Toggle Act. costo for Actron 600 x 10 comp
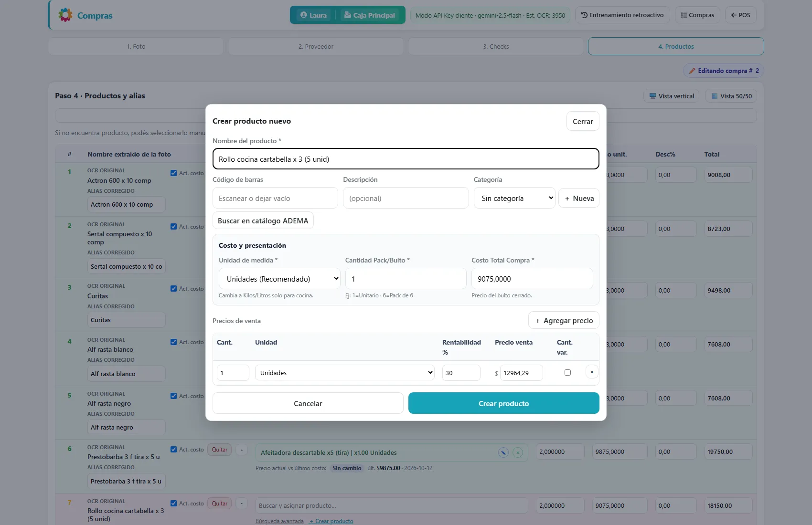This screenshot has height=525, width=812. (173, 173)
